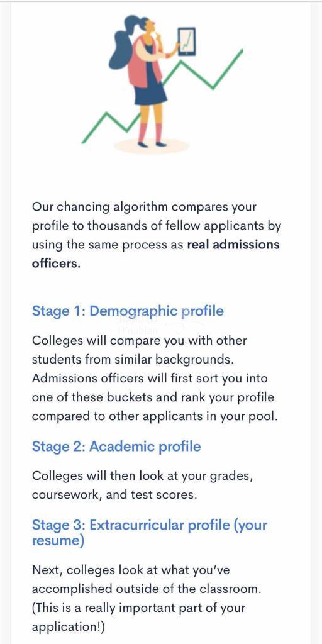Viewport: 322px width, 644px height.
Task: Click the 'grades, coursework, and test scores' text
Action: tap(142, 486)
